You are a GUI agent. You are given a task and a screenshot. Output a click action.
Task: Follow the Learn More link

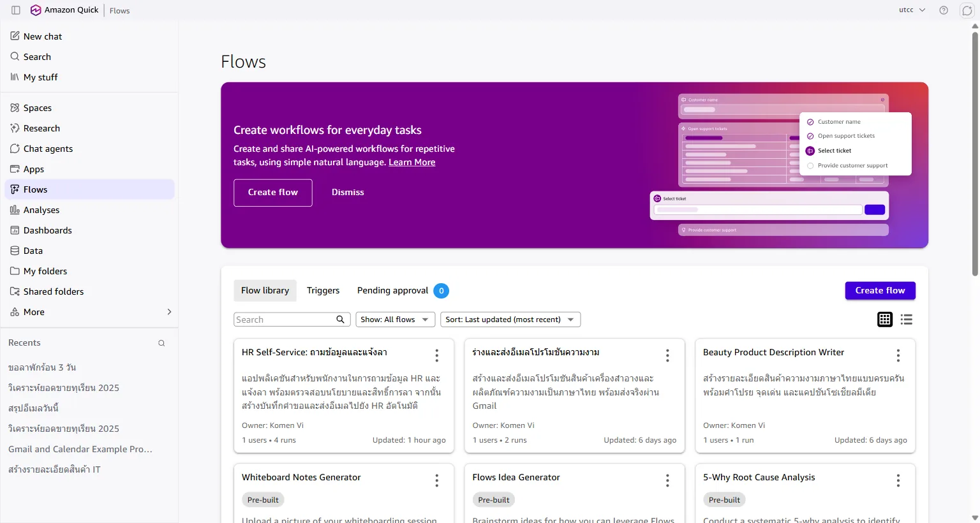tap(412, 162)
